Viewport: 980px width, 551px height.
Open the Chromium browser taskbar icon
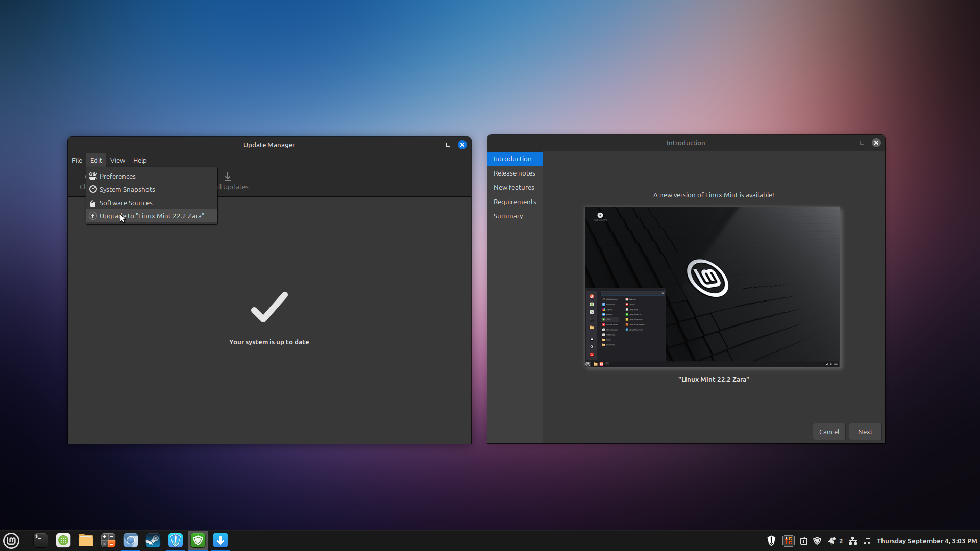(x=131, y=540)
